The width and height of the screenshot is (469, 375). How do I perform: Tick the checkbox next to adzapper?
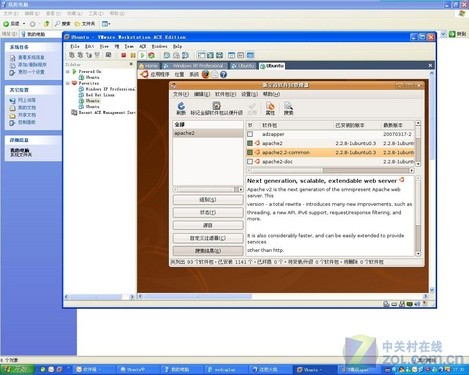[250, 134]
